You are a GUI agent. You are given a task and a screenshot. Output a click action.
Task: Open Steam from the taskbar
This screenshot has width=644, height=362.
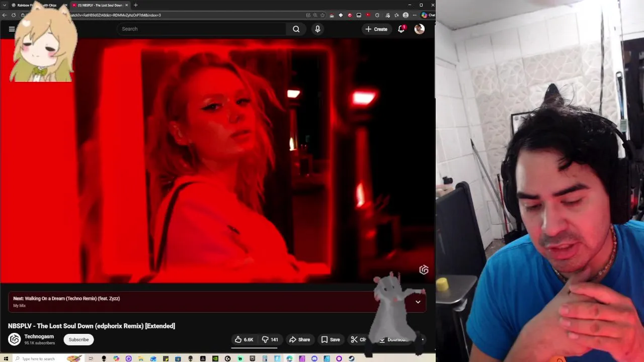click(x=352, y=358)
